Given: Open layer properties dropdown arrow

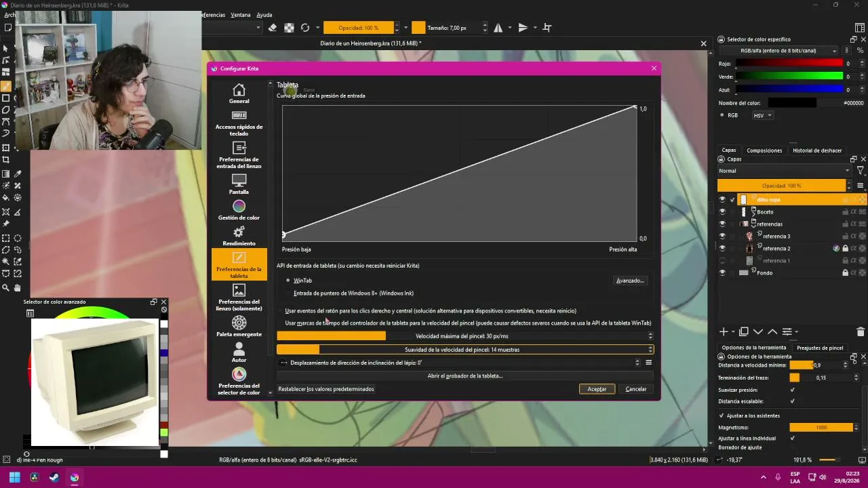Looking at the screenshot, I should [x=796, y=332].
